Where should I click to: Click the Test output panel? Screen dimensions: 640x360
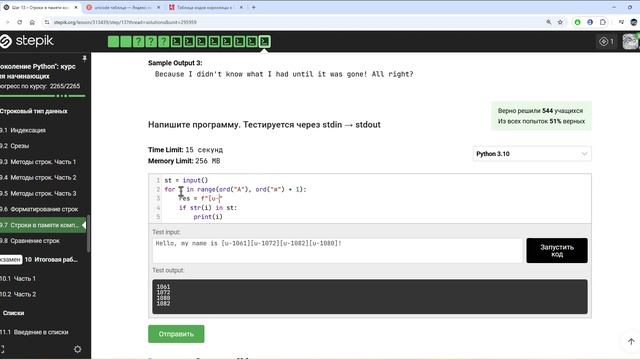coord(370,296)
